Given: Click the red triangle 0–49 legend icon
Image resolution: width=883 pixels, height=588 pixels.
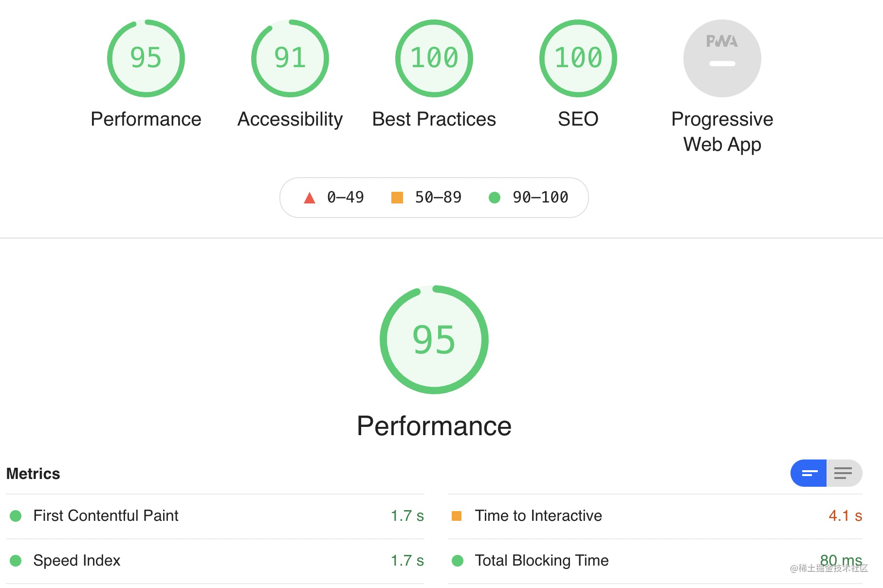Looking at the screenshot, I should pos(310,198).
